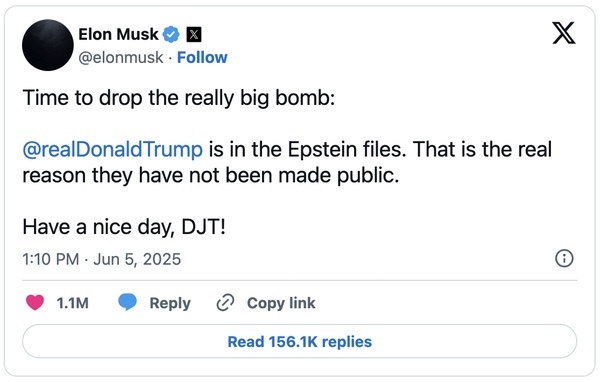Click the Reply label
Viewport: 600px width, 382px height.
(x=170, y=303)
